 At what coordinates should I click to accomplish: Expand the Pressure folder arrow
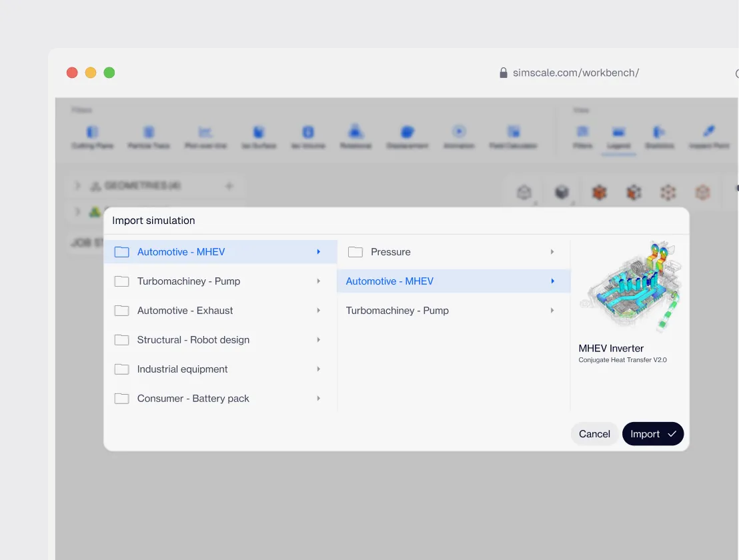point(552,252)
